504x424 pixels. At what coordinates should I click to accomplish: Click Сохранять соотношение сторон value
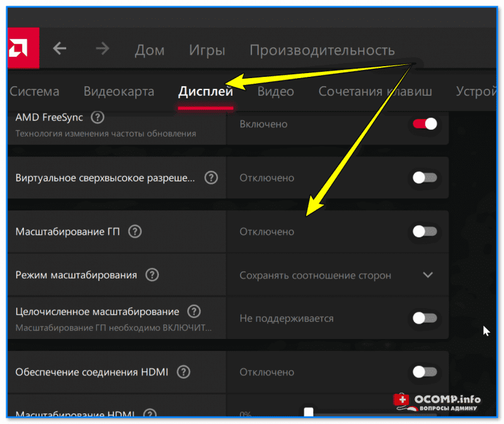[x=316, y=275]
